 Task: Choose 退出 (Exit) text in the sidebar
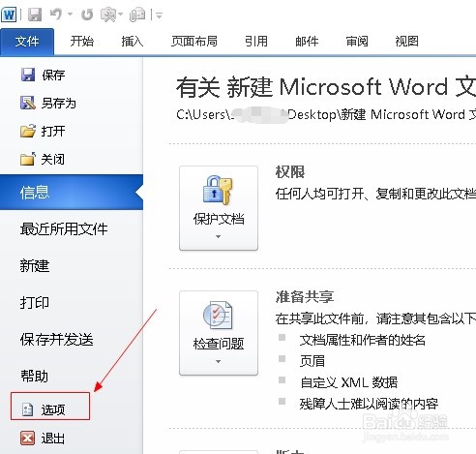click(x=53, y=439)
